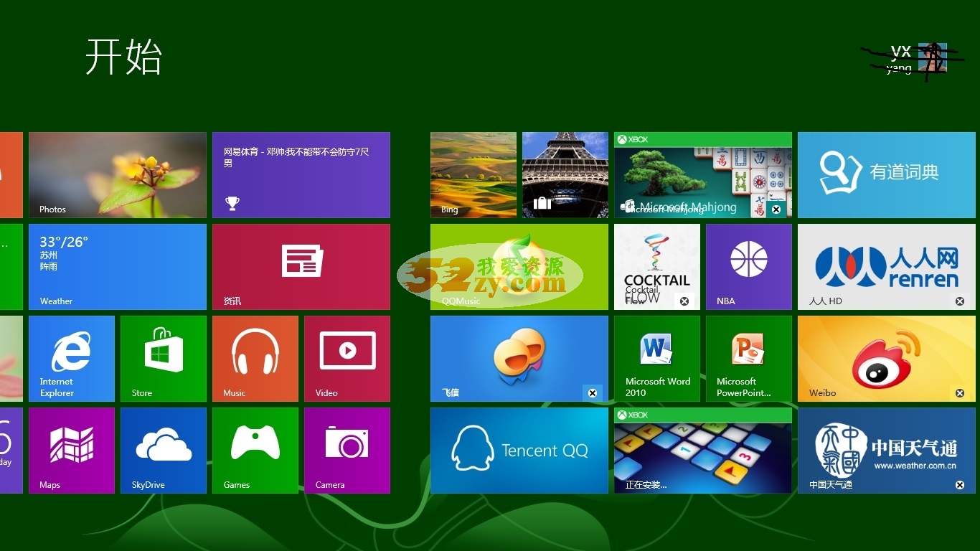This screenshot has height=551, width=980.
Task: Open the Photos flower tile
Action: point(118,175)
